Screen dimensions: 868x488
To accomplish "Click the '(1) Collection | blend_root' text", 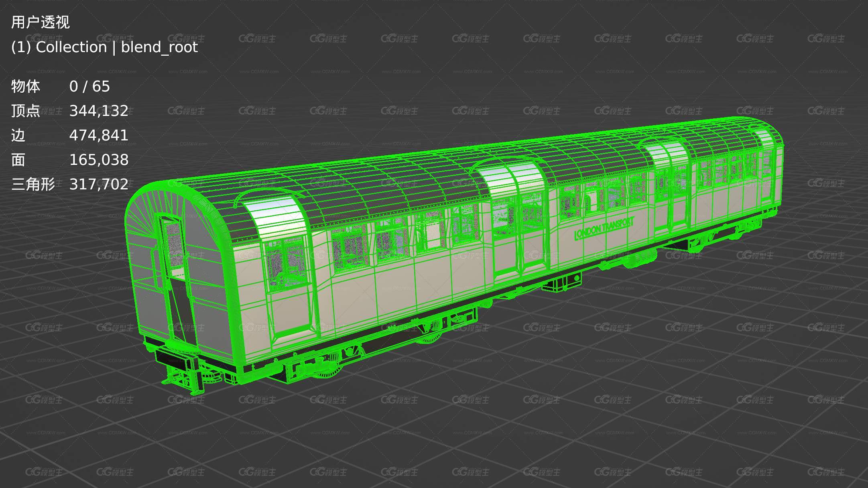I will [x=104, y=47].
